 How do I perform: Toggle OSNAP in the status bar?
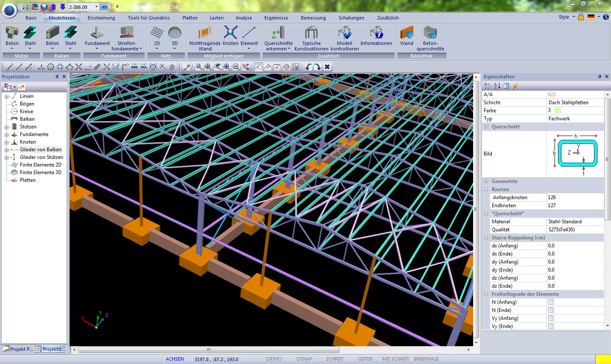pos(304,359)
